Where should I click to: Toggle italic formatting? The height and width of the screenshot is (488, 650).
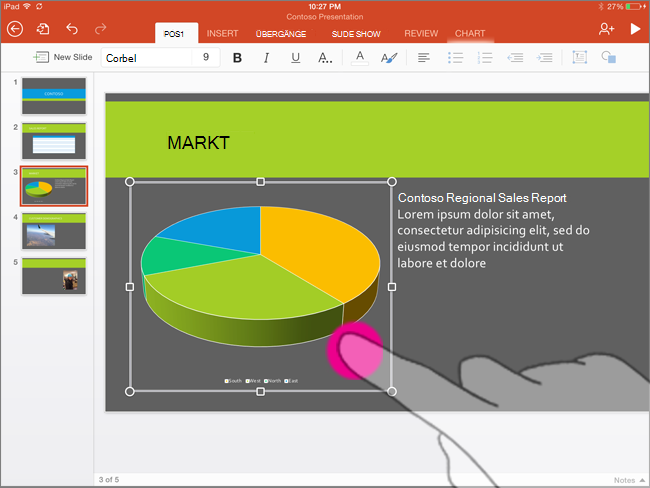click(x=266, y=58)
